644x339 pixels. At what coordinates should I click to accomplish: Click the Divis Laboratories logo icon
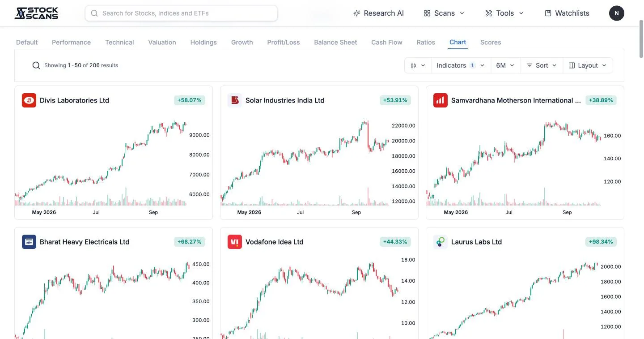[x=29, y=100]
